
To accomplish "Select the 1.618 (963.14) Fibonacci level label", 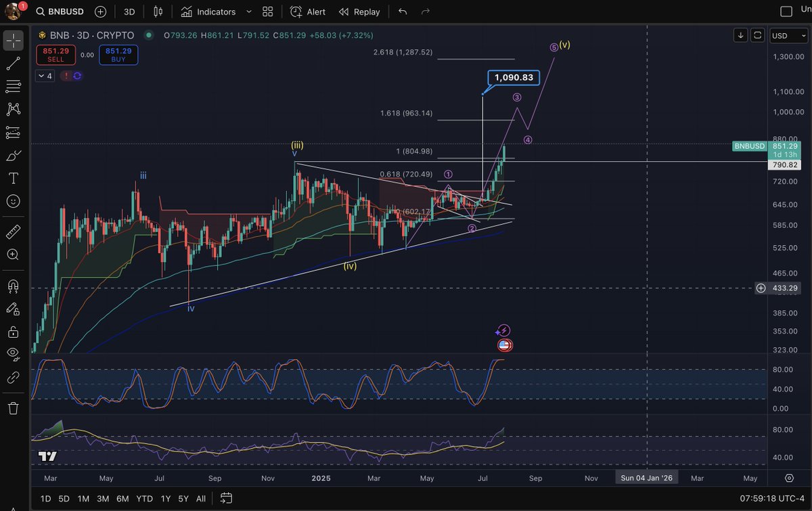I will click(406, 113).
